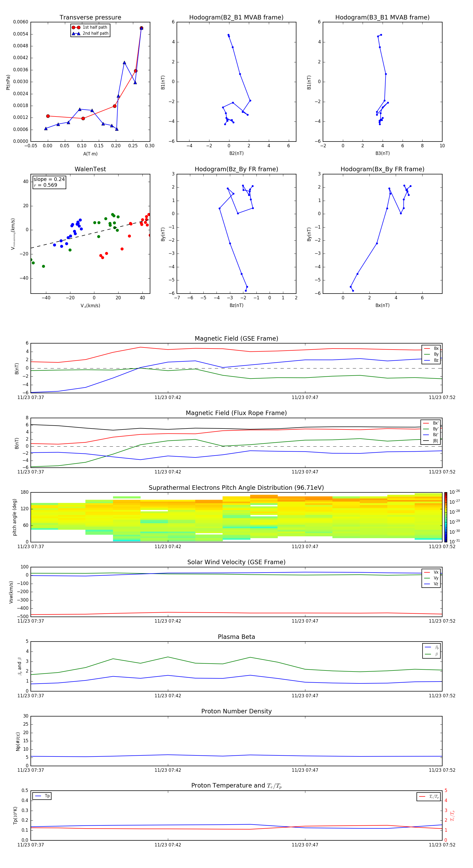
Task: Click the "Proton Number Density" title
Action: [236, 711]
